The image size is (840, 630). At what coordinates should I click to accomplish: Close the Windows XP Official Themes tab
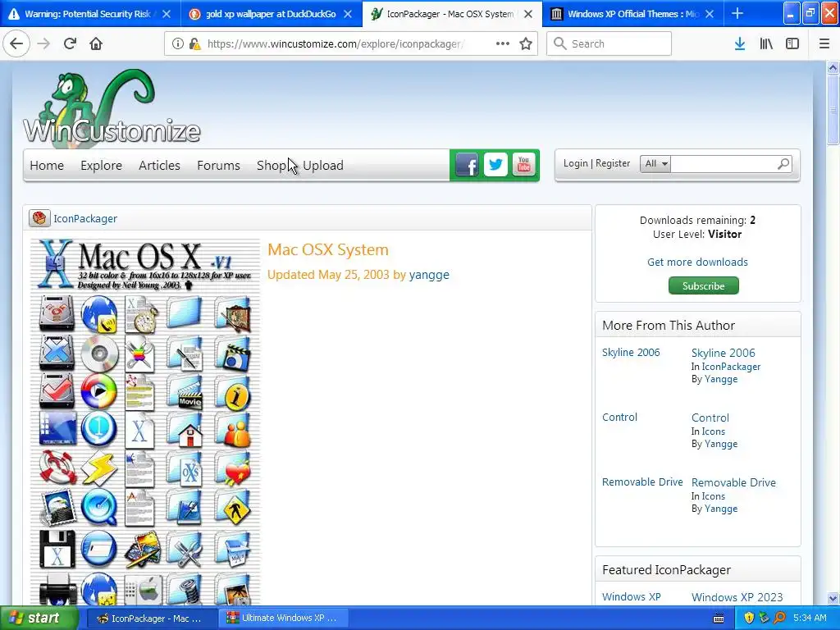click(x=710, y=14)
